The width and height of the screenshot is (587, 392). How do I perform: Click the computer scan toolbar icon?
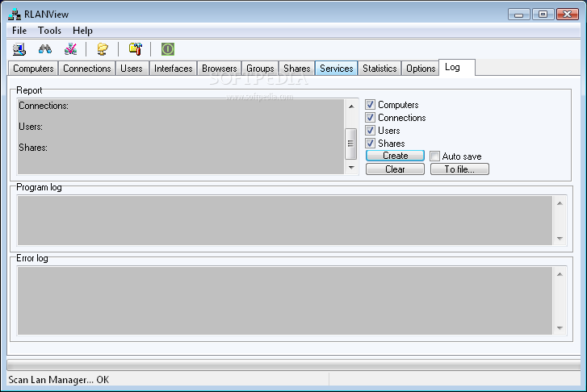point(19,49)
